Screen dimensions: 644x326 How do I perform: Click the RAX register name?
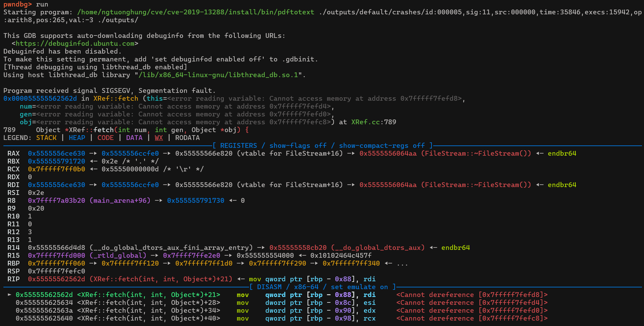tap(14, 153)
